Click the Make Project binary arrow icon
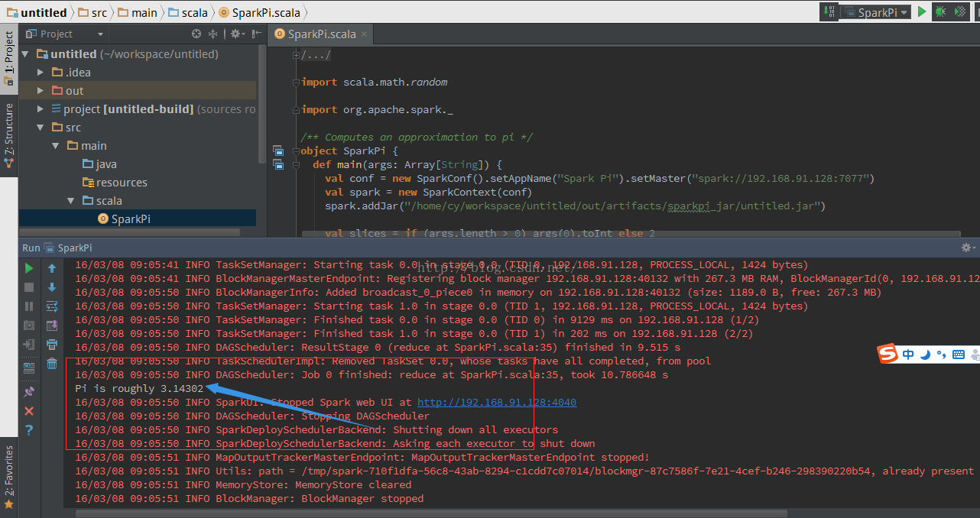 [829, 11]
